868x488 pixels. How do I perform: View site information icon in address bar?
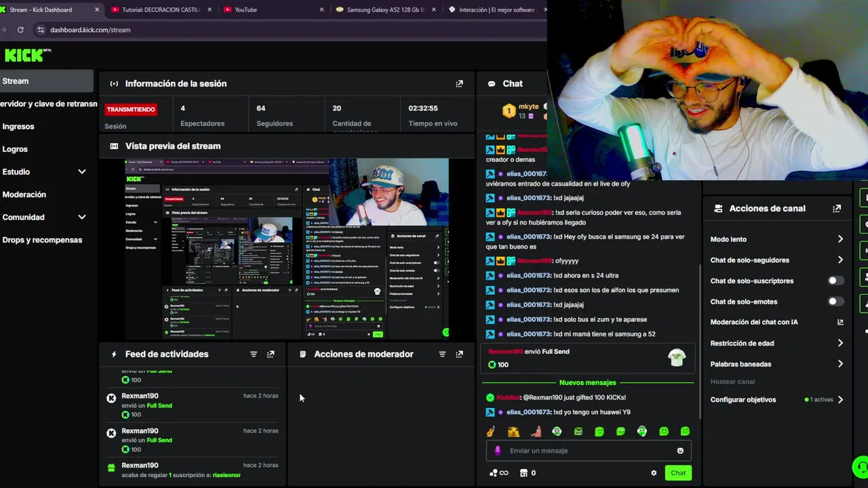pos(41,30)
